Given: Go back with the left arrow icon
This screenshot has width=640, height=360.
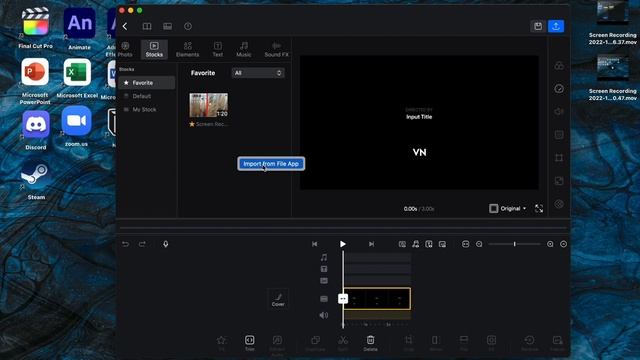Looking at the screenshot, I should point(125,27).
